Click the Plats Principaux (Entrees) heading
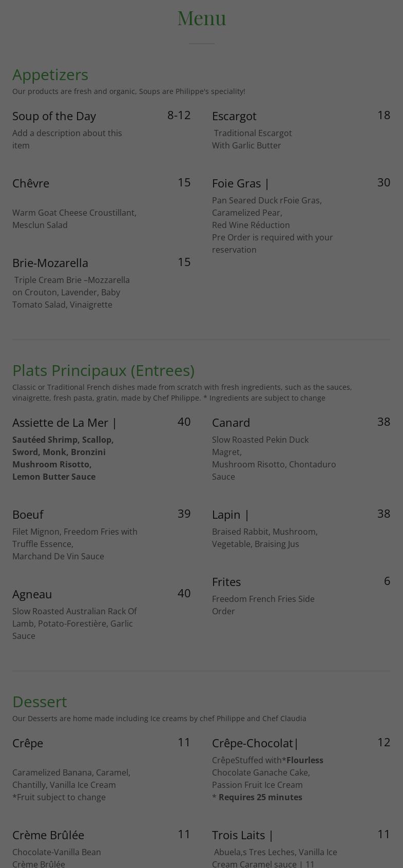Viewport: 403px width, 868px height. pos(103,370)
